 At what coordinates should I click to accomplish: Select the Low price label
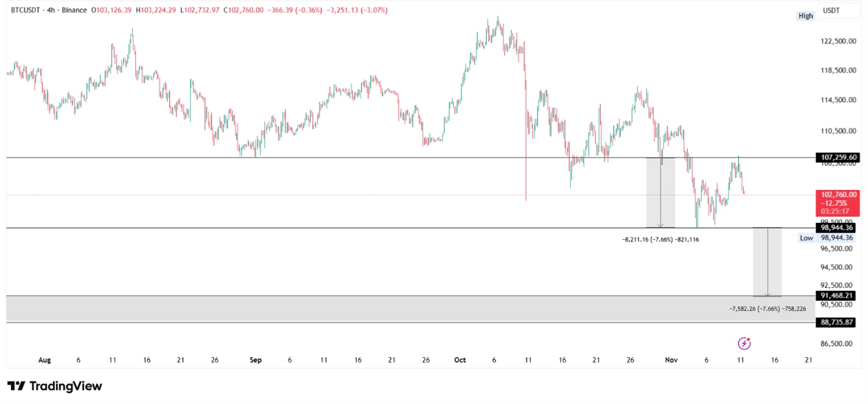click(806, 238)
